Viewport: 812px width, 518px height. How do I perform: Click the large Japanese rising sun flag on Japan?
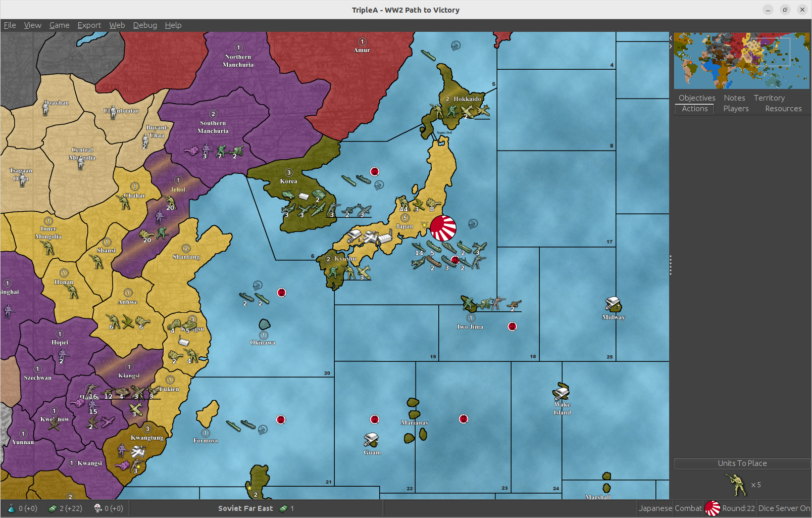coord(443,227)
